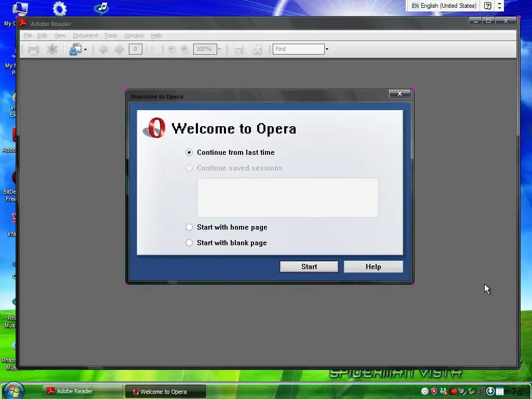Click the network users tray icon
Screen dimensions: 532x399
[444, 391]
